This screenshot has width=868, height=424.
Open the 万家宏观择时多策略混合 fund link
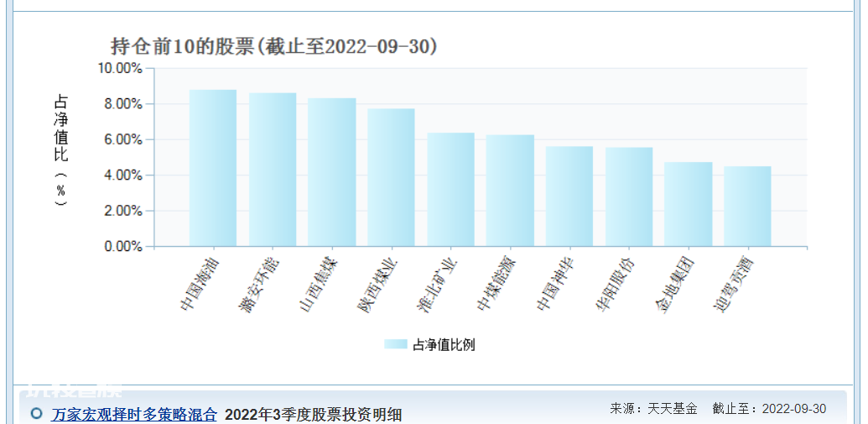click(x=134, y=414)
